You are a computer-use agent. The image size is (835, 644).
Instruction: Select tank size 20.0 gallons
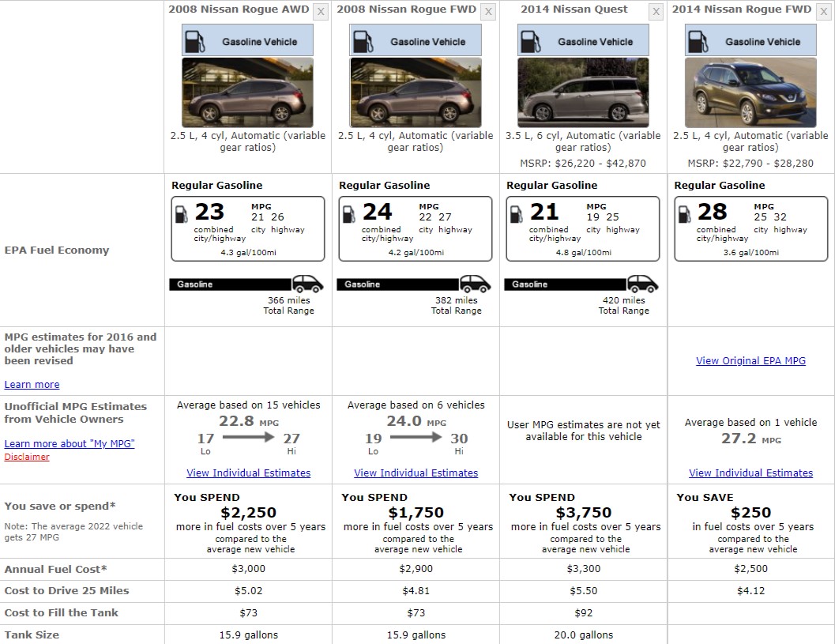(584, 635)
